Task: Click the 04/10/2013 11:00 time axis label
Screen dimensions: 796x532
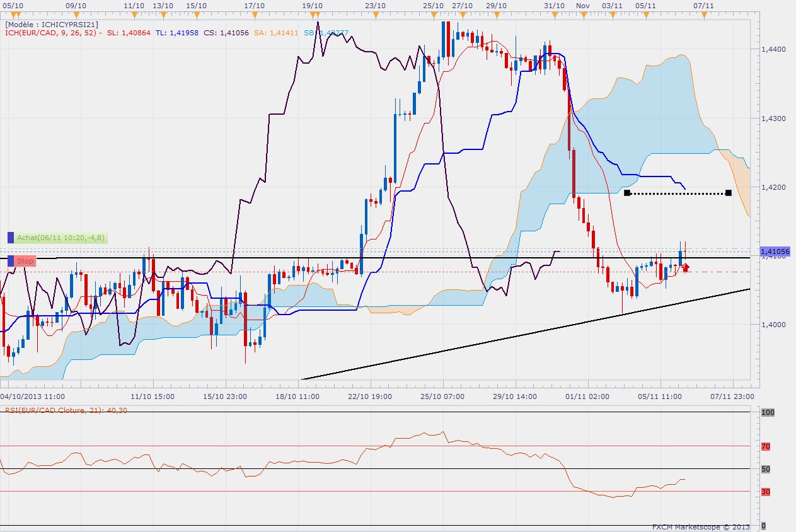Action: (33, 396)
